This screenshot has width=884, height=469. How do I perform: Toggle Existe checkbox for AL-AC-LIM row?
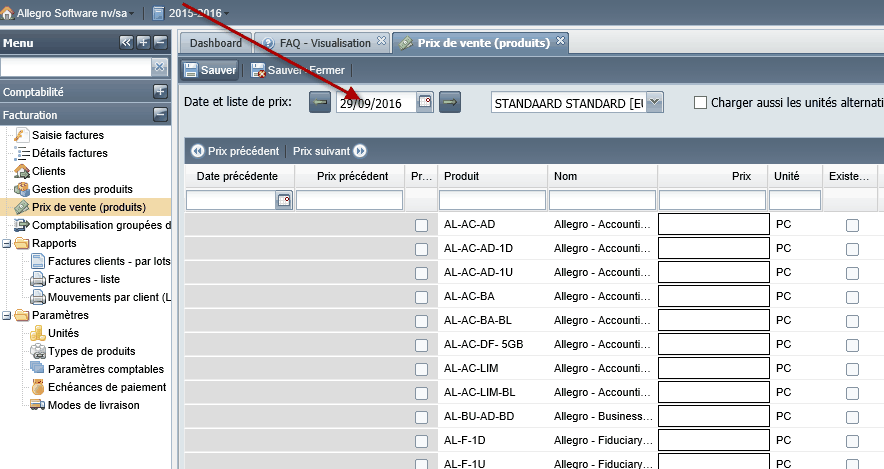click(852, 369)
